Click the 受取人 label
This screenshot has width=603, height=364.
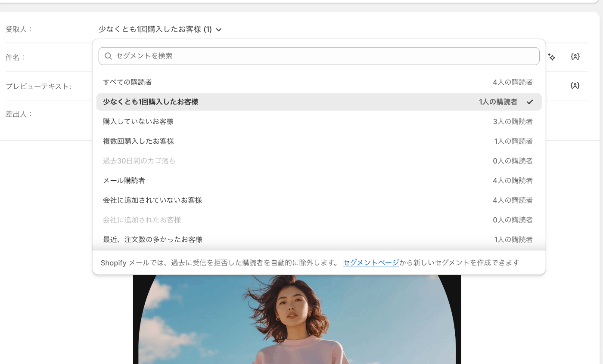tap(19, 29)
